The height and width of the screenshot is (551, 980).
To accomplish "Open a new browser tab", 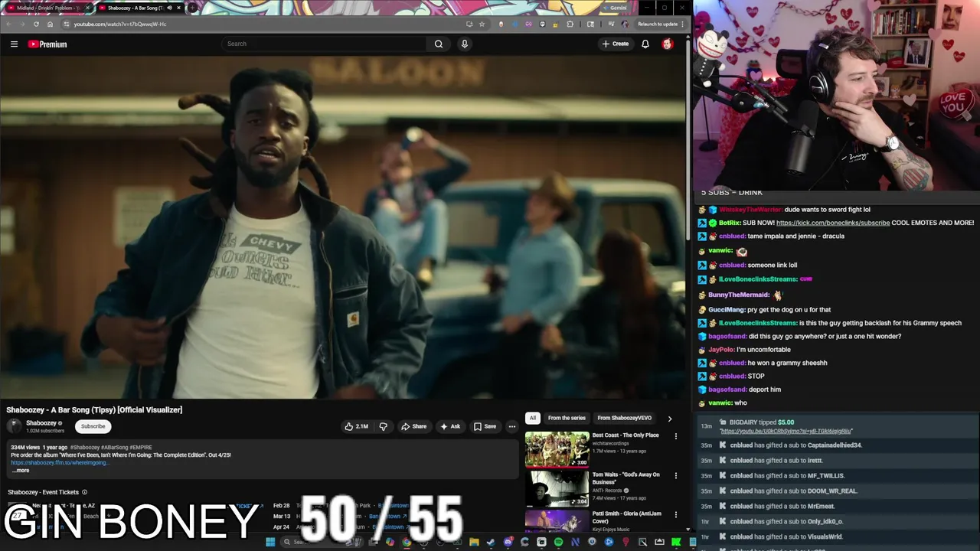I will [x=192, y=8].
